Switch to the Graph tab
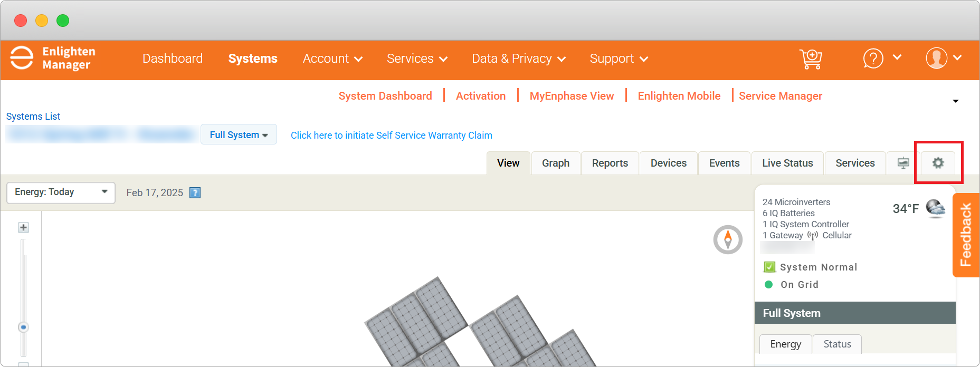This screenshot has width=980, height=367. [x=556, y=163]
